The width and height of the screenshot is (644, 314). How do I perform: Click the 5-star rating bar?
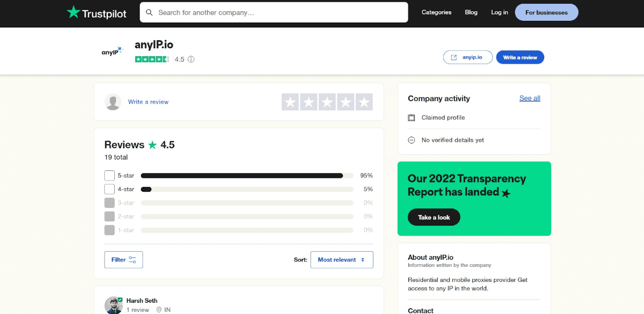(247, 176)
